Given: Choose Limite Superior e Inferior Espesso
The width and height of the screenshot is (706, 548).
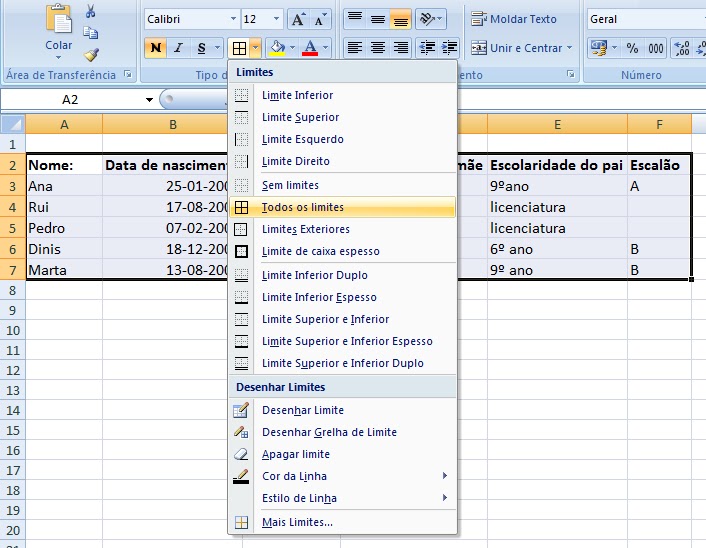Looking at the screenshot, I should pyautogui.click(x=342, y=341).
